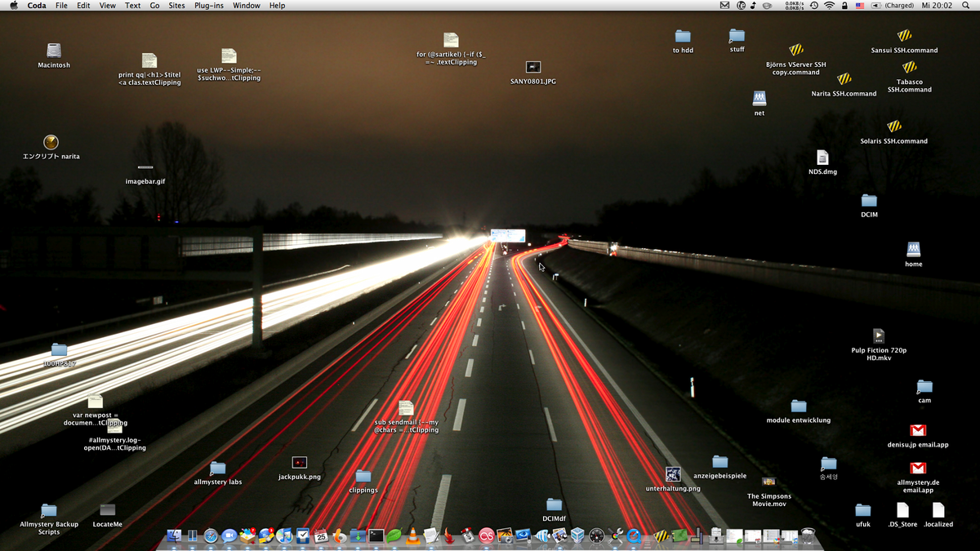Open the VLC cone icon in the dock
Image resolution: width=980 pixels, height=551 pixels.
(x=413, y=535)
